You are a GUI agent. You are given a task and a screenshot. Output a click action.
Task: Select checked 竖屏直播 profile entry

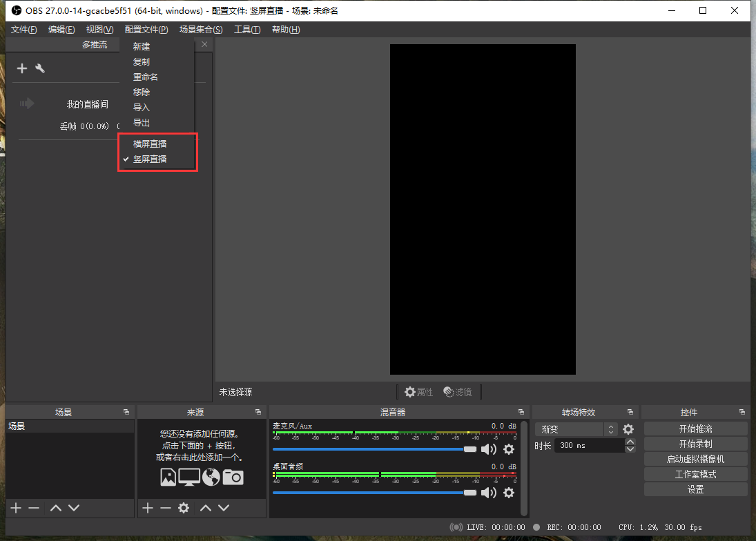coord(150,159)
